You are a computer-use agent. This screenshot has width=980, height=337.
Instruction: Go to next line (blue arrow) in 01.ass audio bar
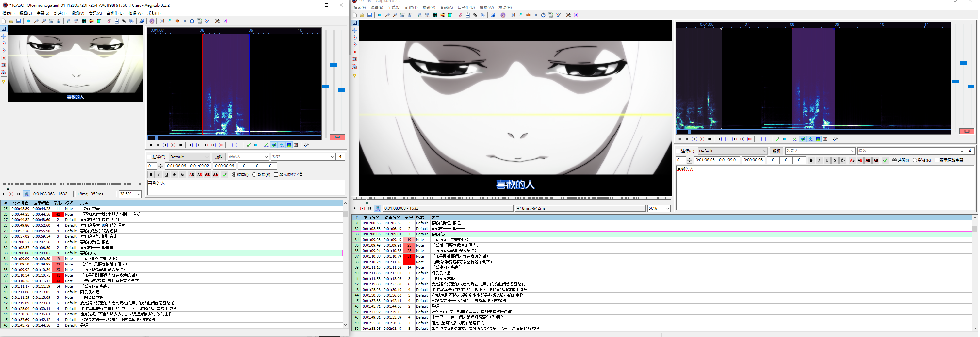(785, 139)
